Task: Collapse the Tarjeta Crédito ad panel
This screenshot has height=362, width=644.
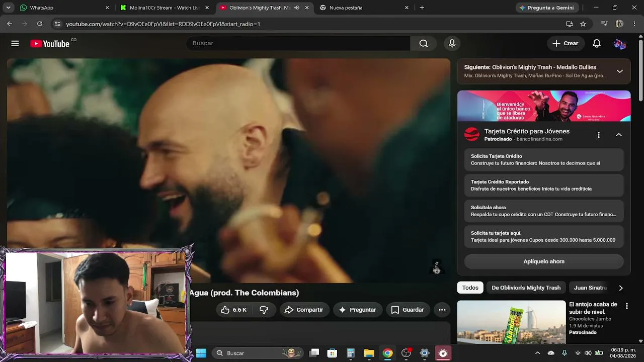Action: coord(619,135)
